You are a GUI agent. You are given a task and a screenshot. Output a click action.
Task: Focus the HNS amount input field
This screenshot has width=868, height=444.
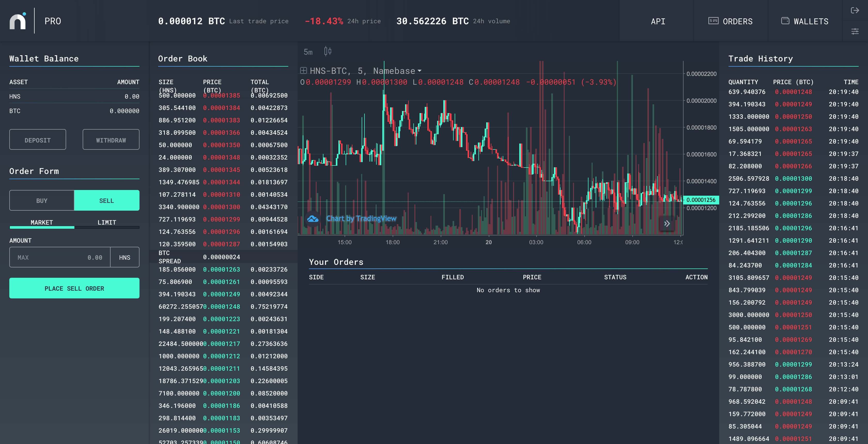click(60, 258)
